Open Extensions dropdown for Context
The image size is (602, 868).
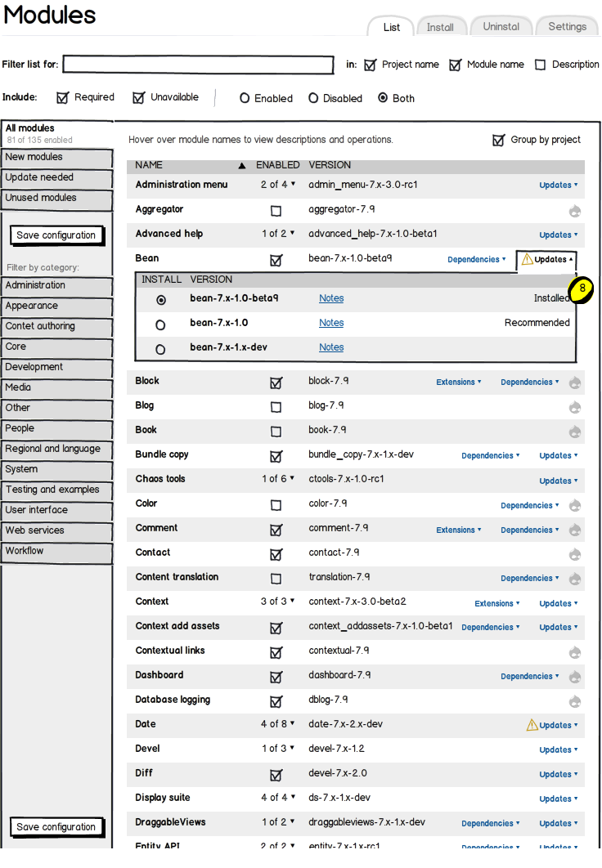496,603
